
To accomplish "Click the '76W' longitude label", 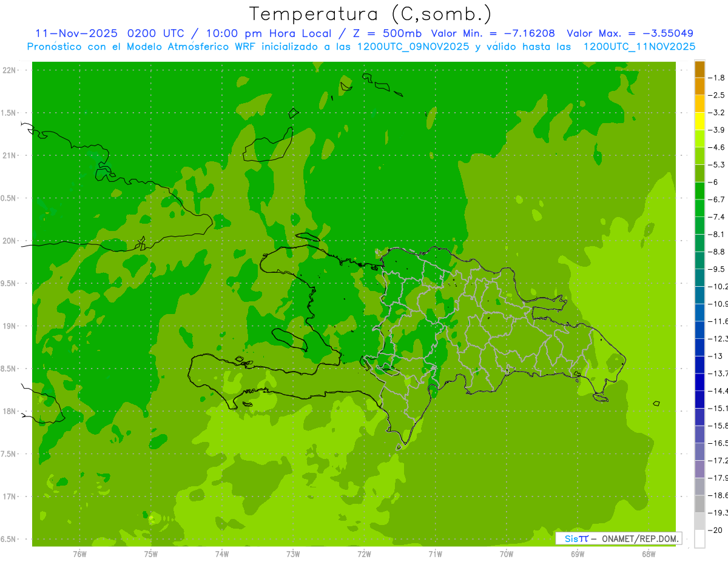I will [x=79, y=554].
